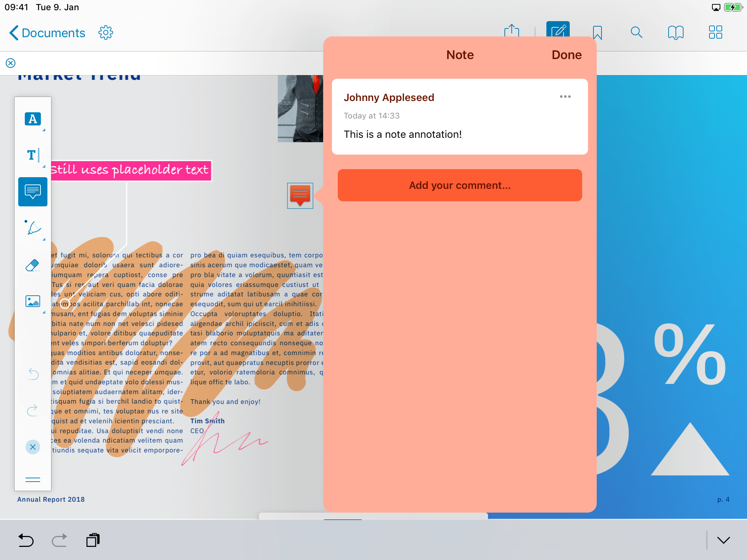747x560 pixels.
Task: Select the Eraser tool
Action: coord(32,265)
